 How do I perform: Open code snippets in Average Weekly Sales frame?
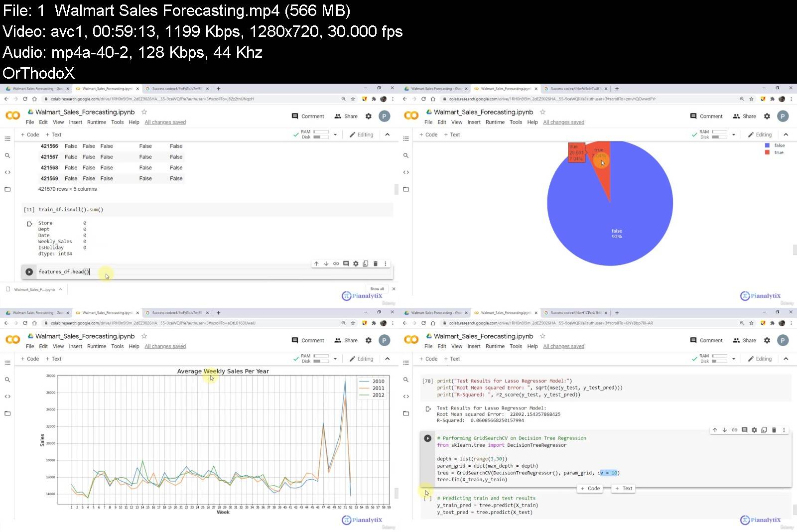7,397
